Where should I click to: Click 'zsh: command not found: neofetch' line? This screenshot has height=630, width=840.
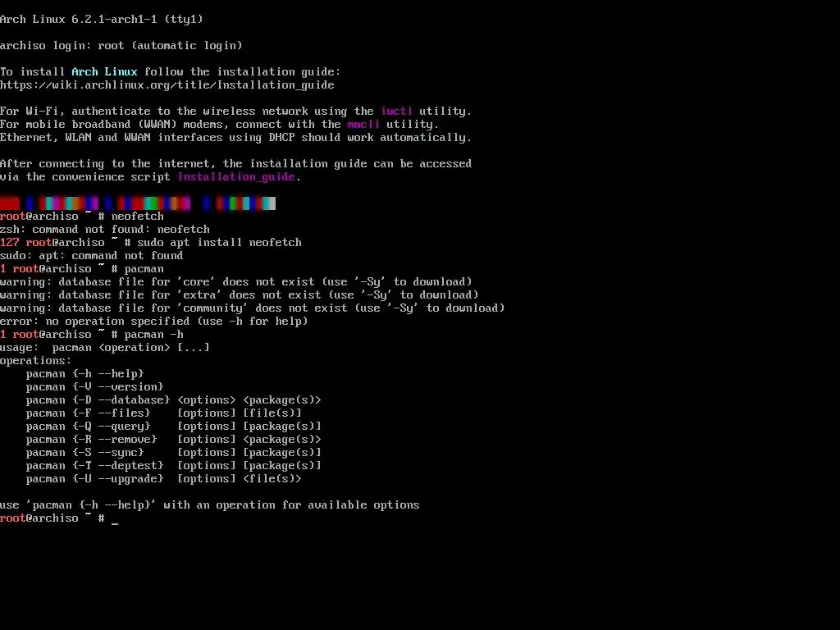(104, 230)
